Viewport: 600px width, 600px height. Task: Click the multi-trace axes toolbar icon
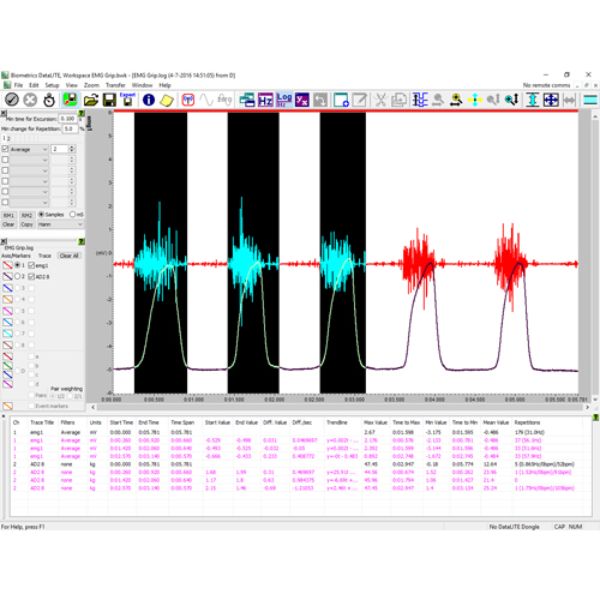(420, 100)
